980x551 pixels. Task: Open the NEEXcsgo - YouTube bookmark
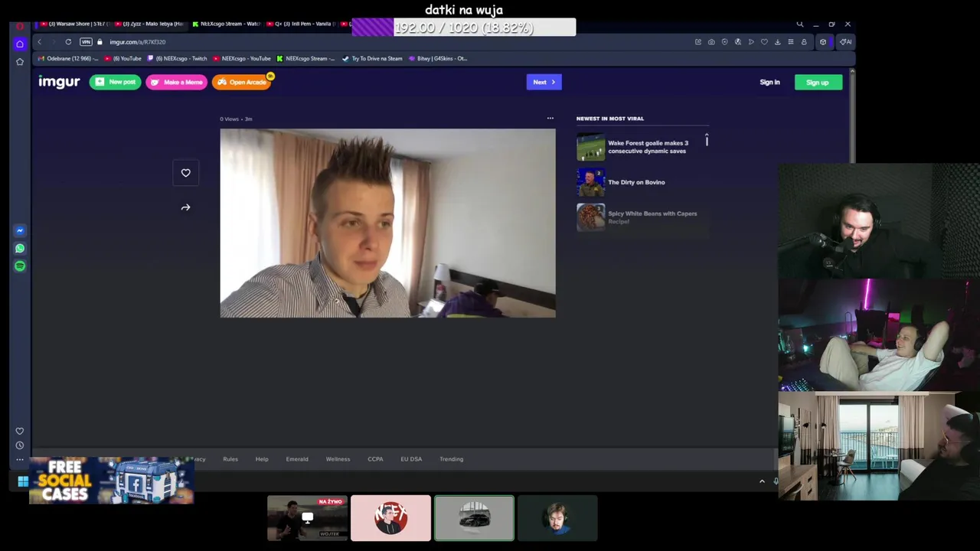point(241,58)
